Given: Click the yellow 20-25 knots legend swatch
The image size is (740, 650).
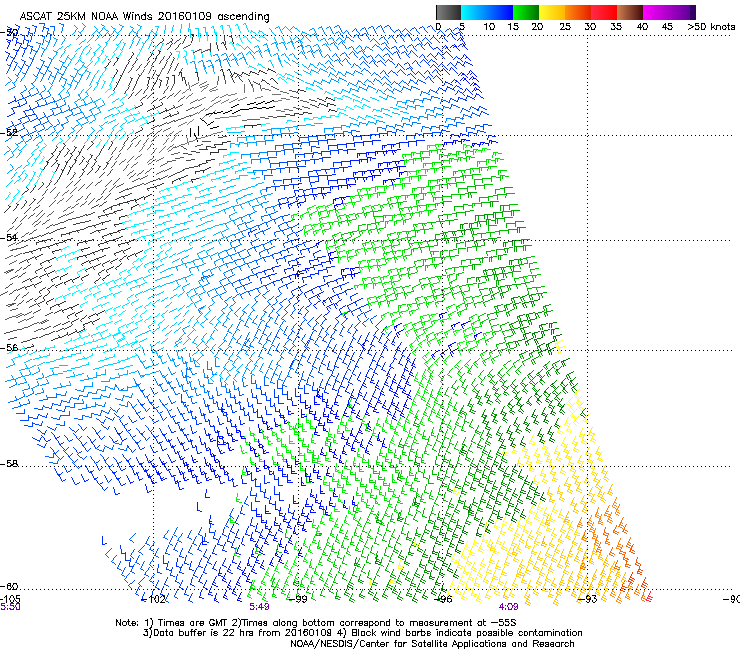Looking at the screenshot, I should click(552, 12).
